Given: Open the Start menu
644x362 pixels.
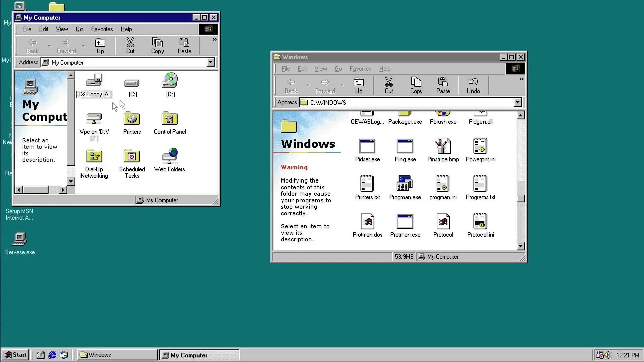Looking at the screenshot, I should click(15, 355).
